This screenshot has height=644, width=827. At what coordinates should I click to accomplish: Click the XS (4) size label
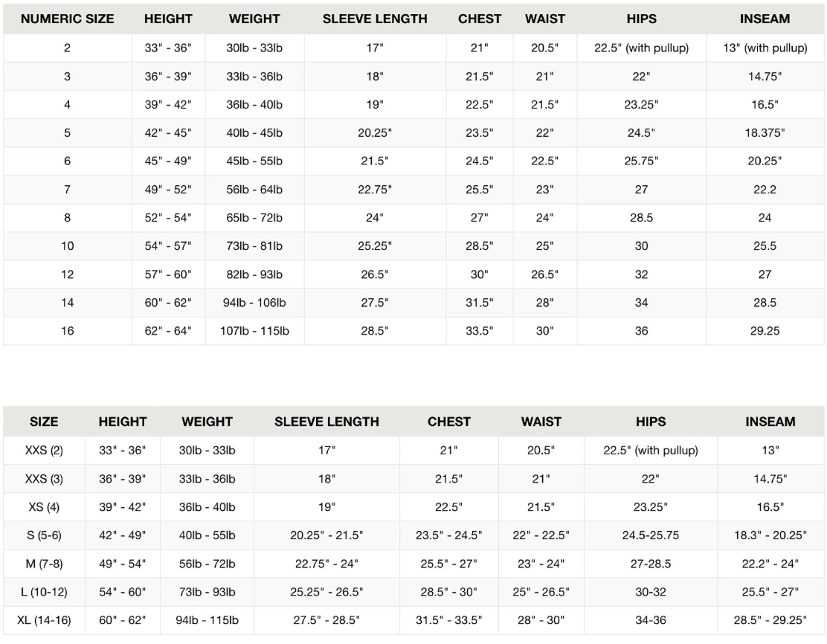tap(44, 507)
